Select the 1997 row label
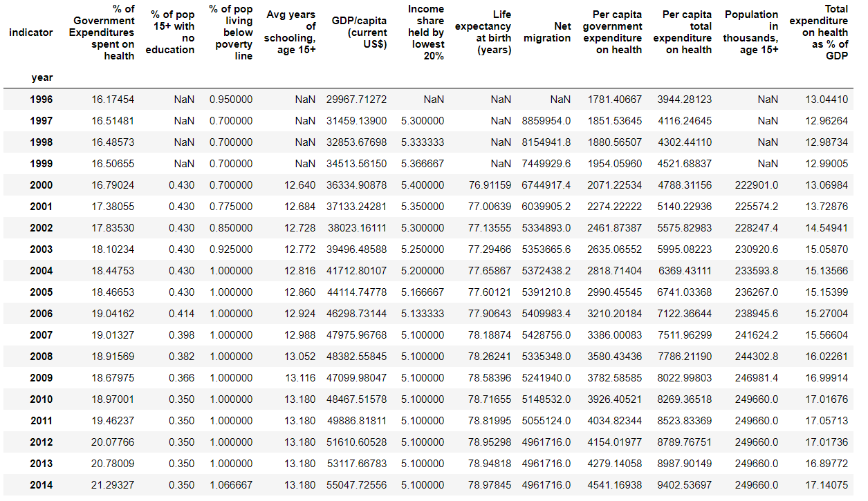Image resolution: width=868 pixels, height=501 pixels. click(41, 121)
